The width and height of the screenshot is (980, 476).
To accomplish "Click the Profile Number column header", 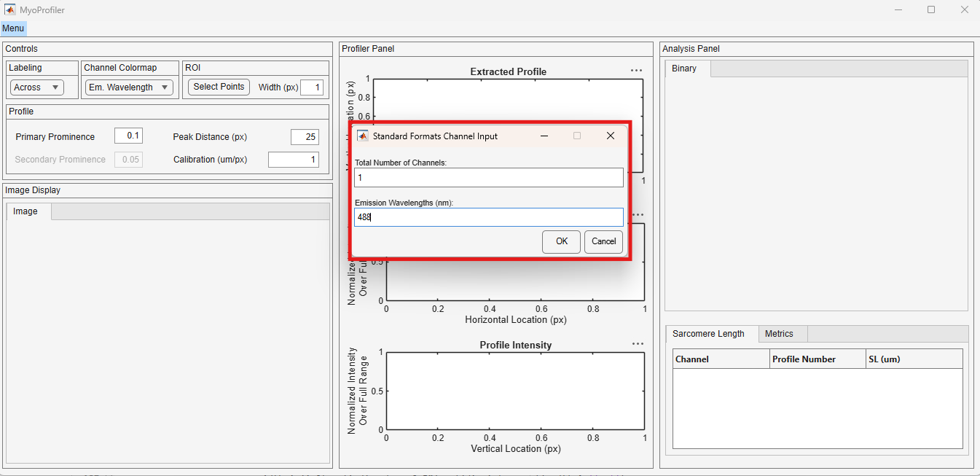I will 818,359.
